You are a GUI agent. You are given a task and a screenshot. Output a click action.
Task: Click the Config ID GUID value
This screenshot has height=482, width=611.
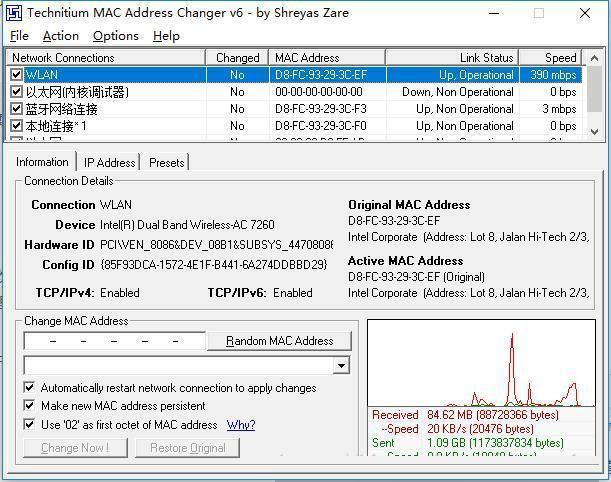(x=214, y=265)
